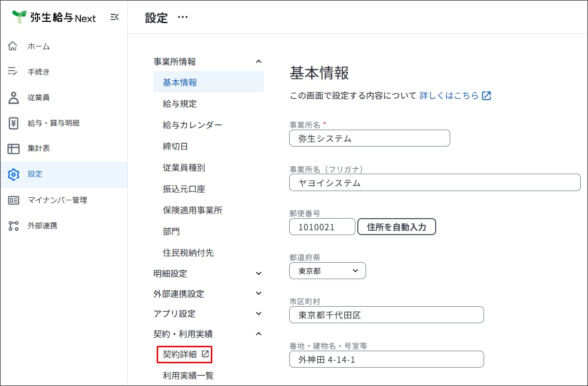Click the 集計表 table icon
Image resolution: width=588 pixels, height=386 pixels.
[13, 148]
